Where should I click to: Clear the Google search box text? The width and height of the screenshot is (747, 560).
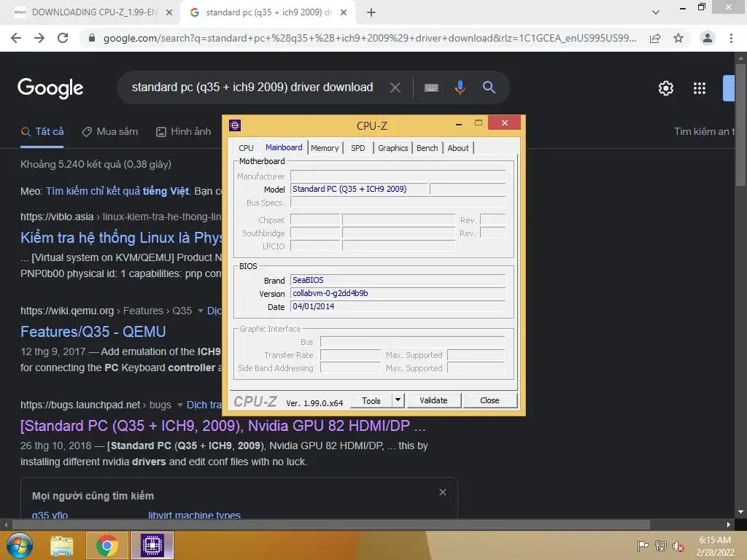tap(395, 87)
